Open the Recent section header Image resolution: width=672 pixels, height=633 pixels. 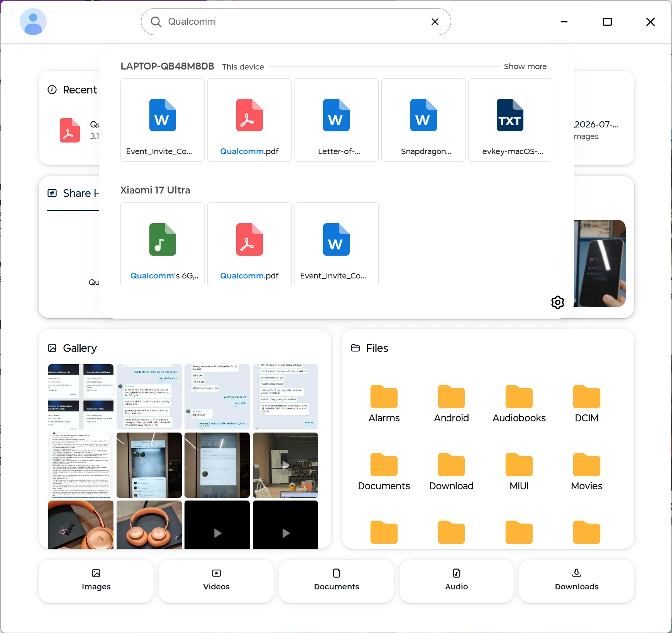pos(72,90)
